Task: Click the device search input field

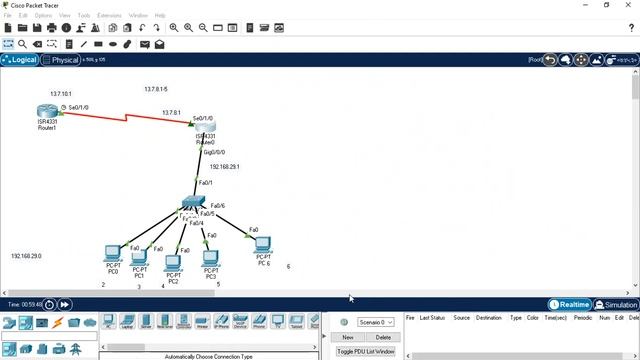Action: tap(49, 336)
